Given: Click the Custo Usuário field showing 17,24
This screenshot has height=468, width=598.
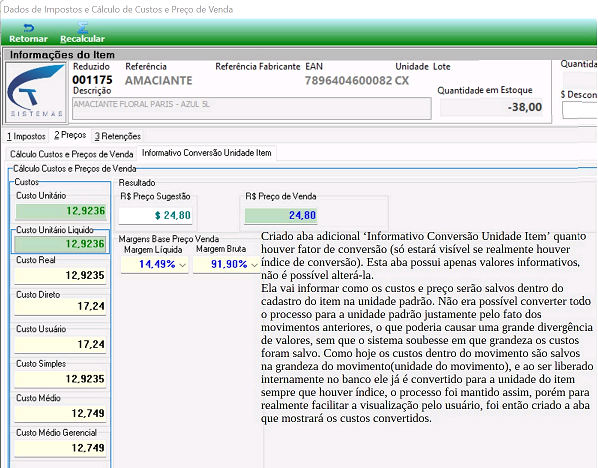Looking at the screenshot, I should tap(60, 344).
